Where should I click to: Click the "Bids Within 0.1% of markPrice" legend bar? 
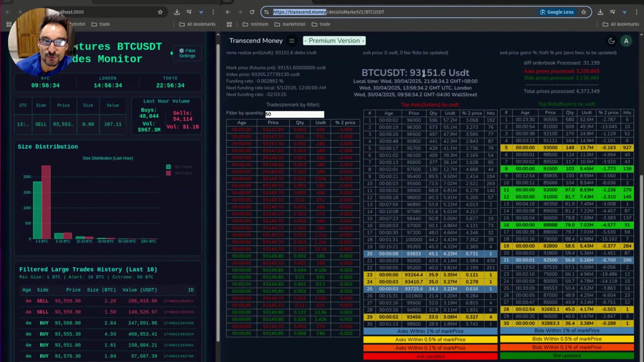pos(567,347)
